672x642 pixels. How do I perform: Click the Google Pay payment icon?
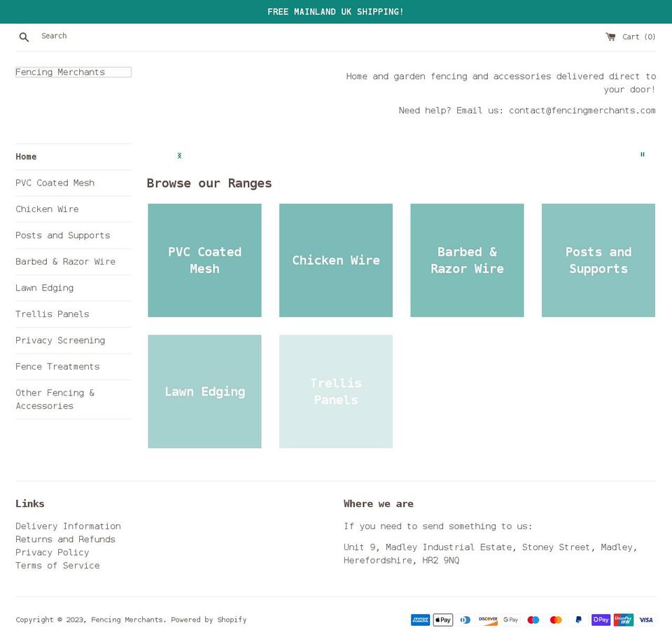[510, 620]
